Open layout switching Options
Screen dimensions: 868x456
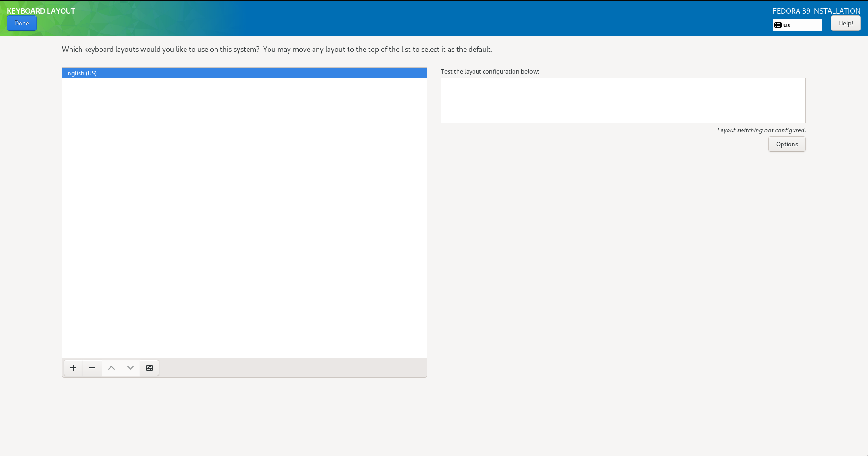(x=787, y=144)
